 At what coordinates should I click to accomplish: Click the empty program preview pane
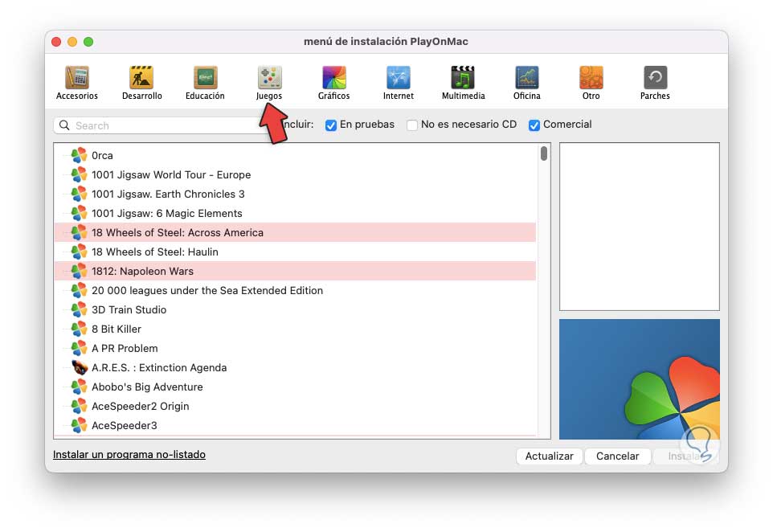click(x=640, y=227)
